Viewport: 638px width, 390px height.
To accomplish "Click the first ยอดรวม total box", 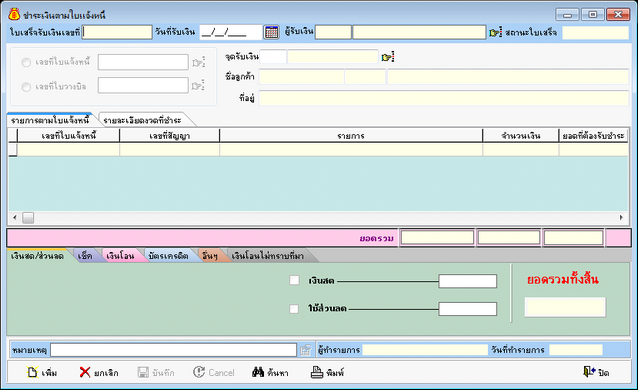I will coord(437,237).
